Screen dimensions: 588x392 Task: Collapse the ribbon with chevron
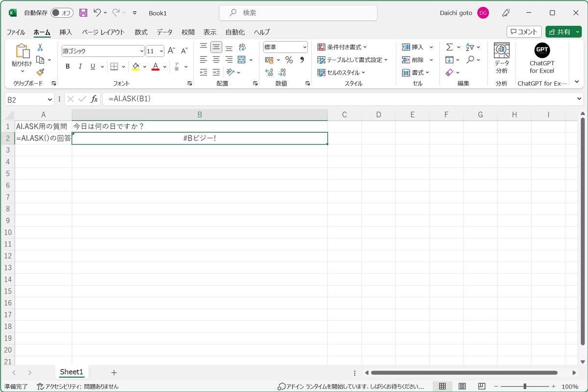tap(577, 82)
